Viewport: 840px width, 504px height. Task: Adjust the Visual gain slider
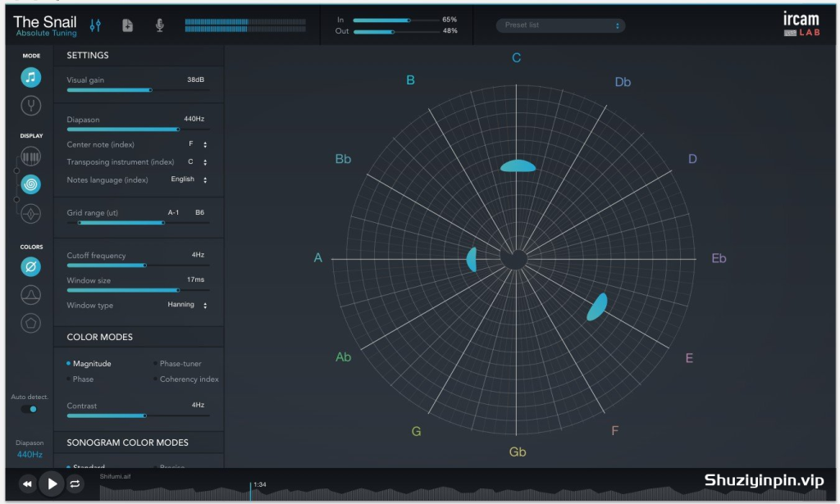coord(138,90)
